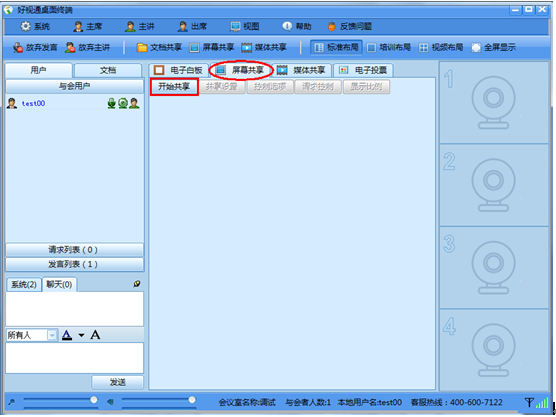Image resolution: width=556 pixels, height=417 pixels.
Task: Click the font style letter A icon
Action: [x=95, y=335]
